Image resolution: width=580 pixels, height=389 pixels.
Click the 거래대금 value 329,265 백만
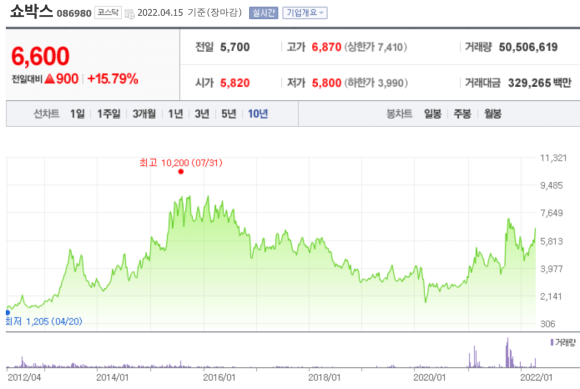(x=540, y=83)
